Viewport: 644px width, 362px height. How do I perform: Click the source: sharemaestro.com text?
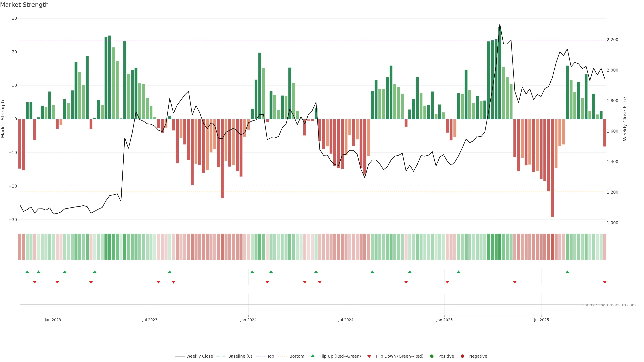609,305
